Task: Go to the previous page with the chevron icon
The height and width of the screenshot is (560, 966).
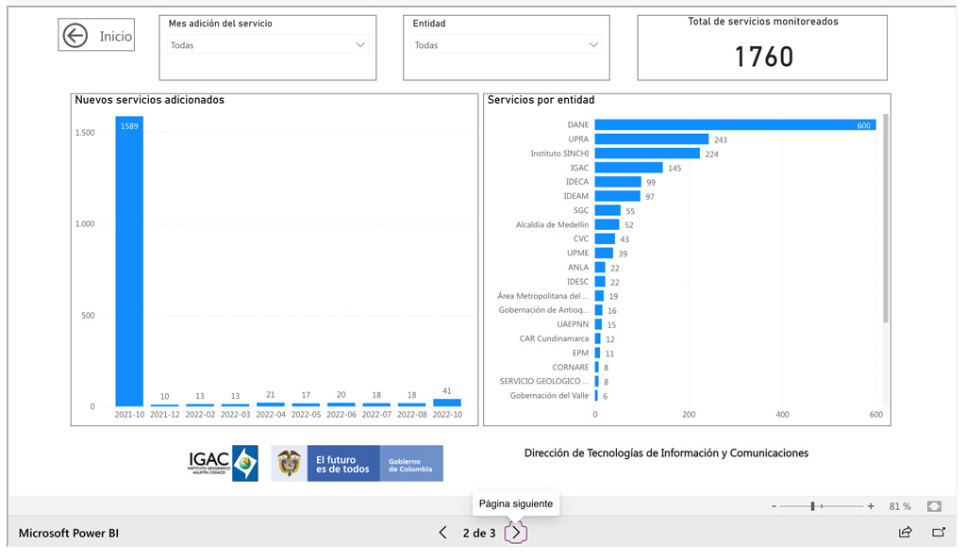Action: tap(442, 533)
